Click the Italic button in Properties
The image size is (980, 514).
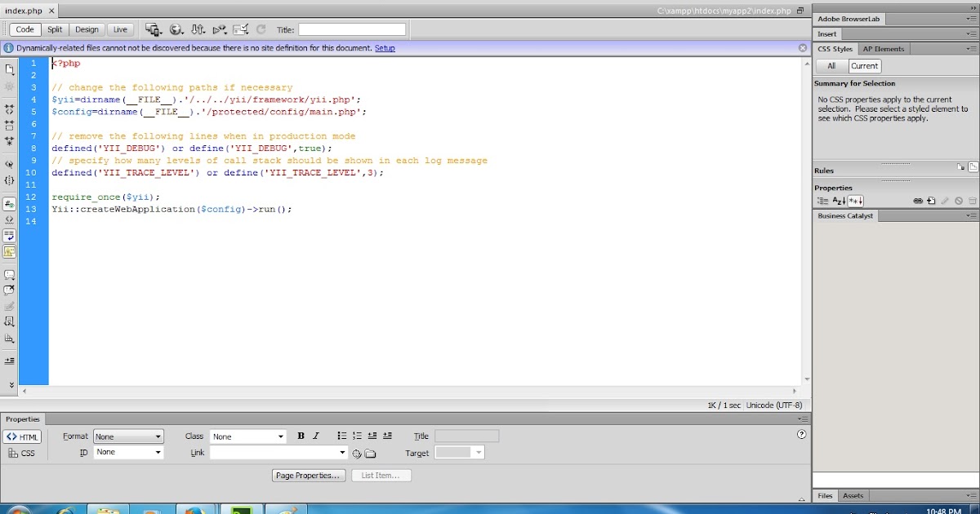tap(316, 436)
